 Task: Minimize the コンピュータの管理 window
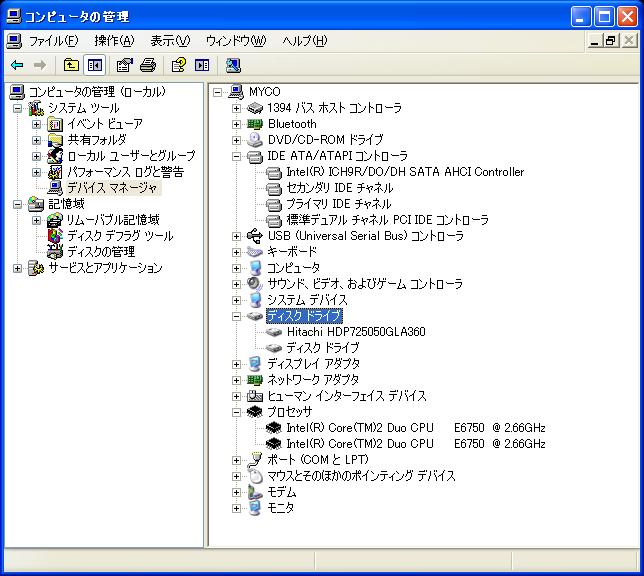[x=580, y=17]
